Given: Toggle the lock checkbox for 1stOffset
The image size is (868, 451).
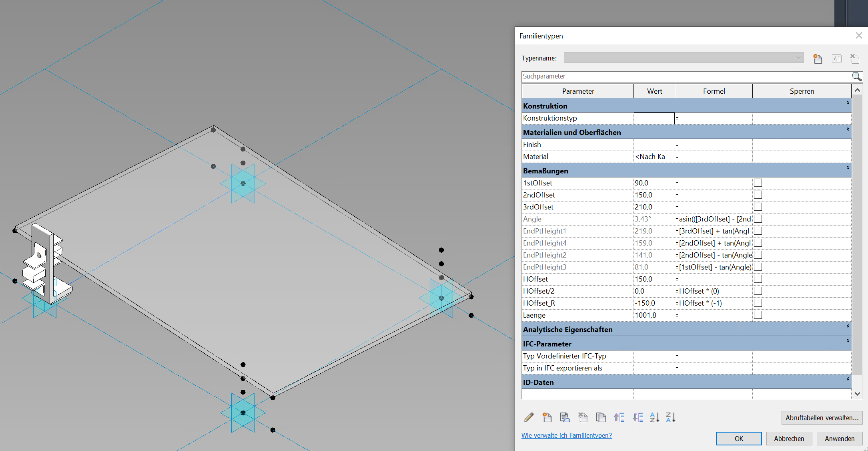Looking at the screenshot, I should pos(758,183).
